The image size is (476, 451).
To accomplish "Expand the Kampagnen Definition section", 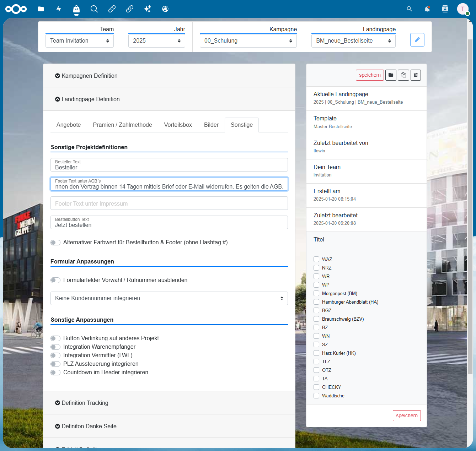I will pos(169,76).
